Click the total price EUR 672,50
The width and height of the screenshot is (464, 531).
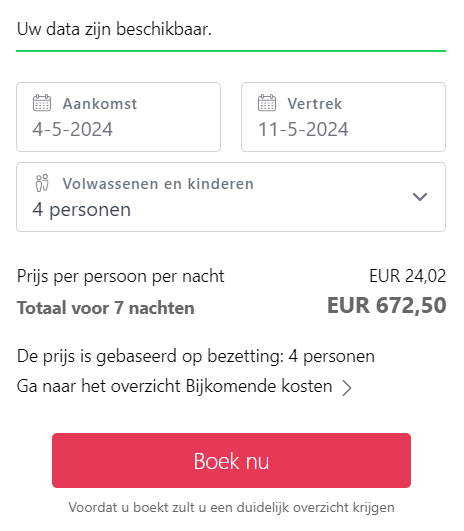pos(386,305)
